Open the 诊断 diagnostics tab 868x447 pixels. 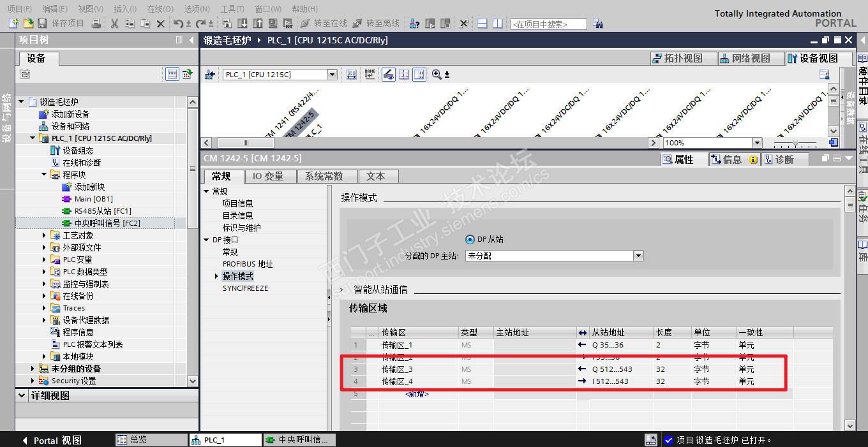784,159
